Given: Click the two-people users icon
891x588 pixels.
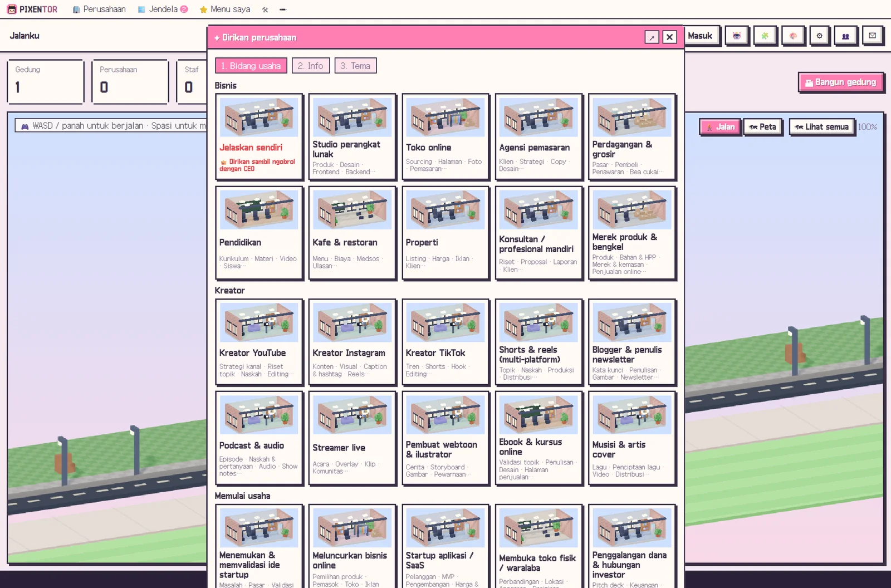Looking at the screenshot, I should coord(845,36).
